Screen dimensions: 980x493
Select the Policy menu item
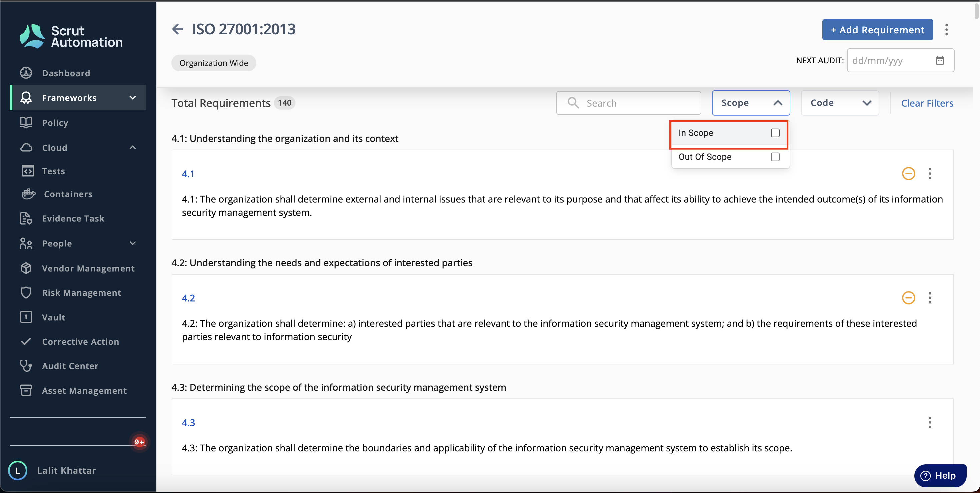[55, 123]
